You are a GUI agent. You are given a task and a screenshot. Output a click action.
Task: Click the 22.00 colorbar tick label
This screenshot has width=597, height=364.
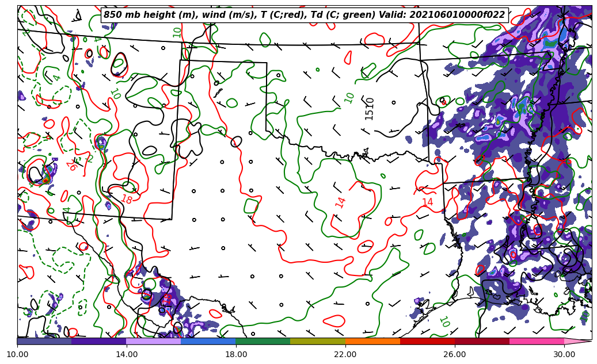tap(345, 354)
